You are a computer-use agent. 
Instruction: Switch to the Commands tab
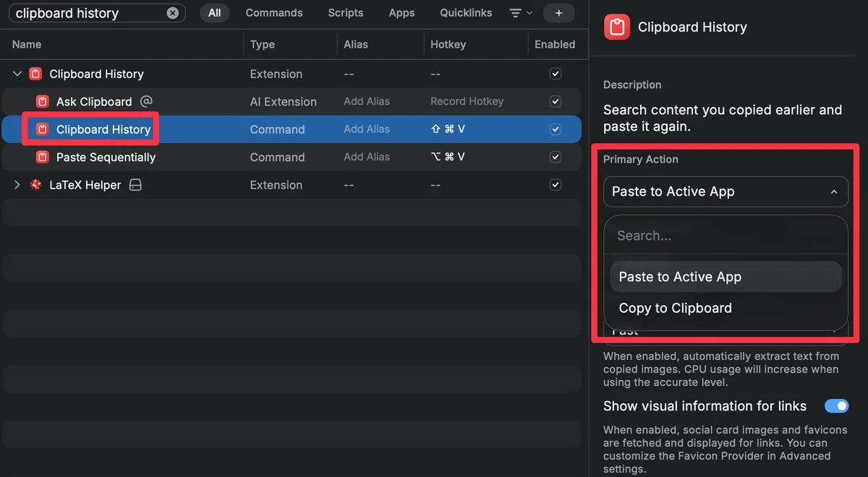click(274, 13)
